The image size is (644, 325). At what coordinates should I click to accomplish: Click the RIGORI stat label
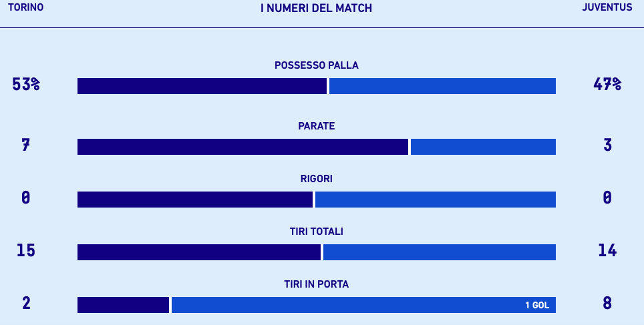(316, 179)
